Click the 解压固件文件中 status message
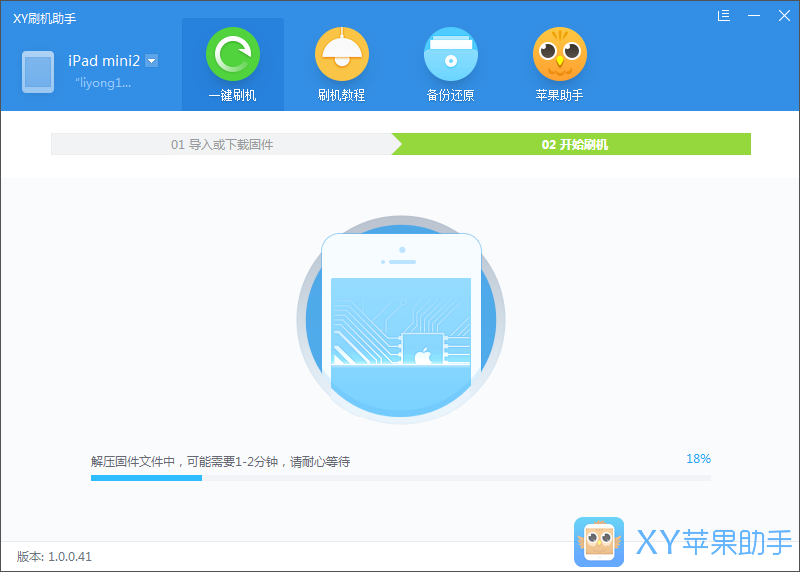This screenshot has width=800, height=572. 220,462
